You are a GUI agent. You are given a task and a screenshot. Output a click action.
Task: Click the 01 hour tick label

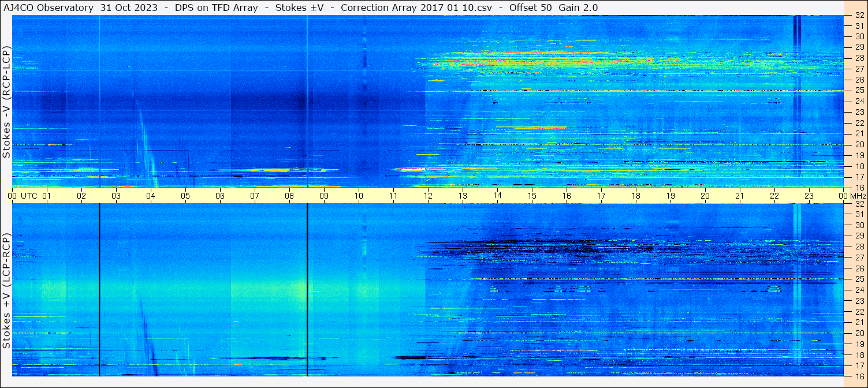47,196
